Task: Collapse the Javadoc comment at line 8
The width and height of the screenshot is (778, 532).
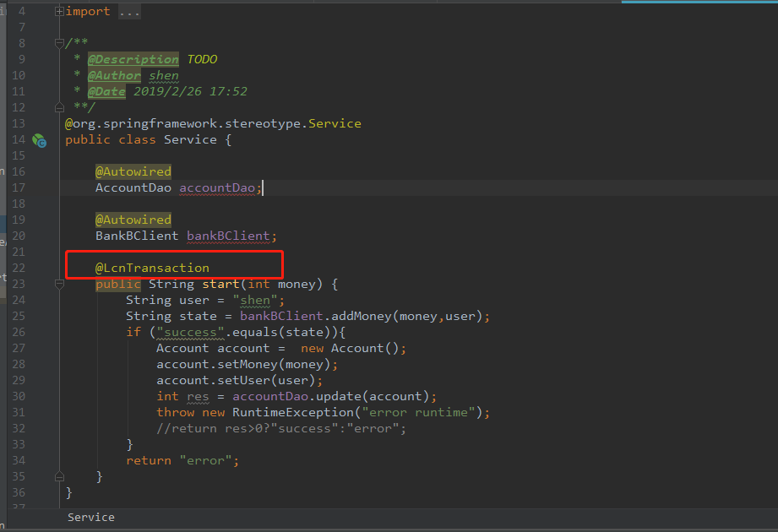Action: pyautogui.click(x=59, y=43)
